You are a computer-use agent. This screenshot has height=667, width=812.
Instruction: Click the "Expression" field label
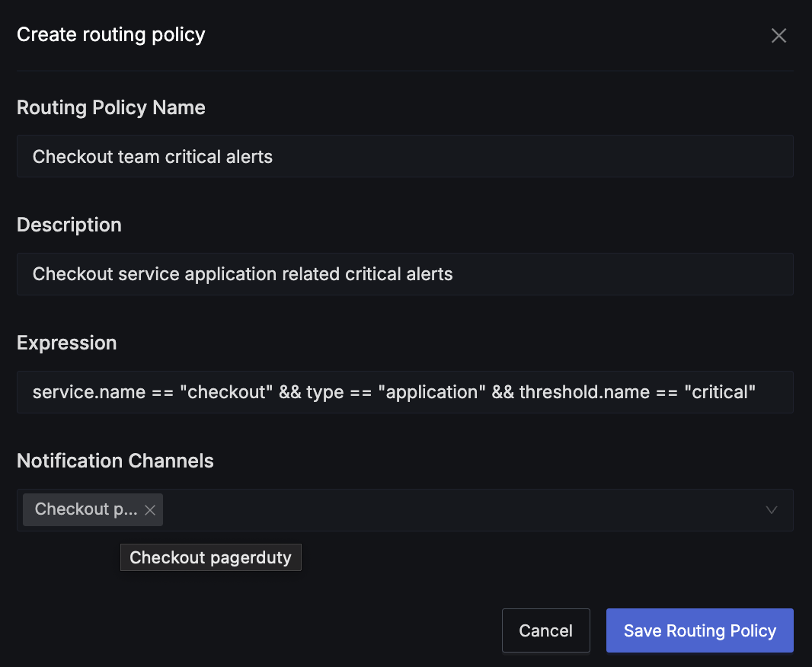click(66, 343)
